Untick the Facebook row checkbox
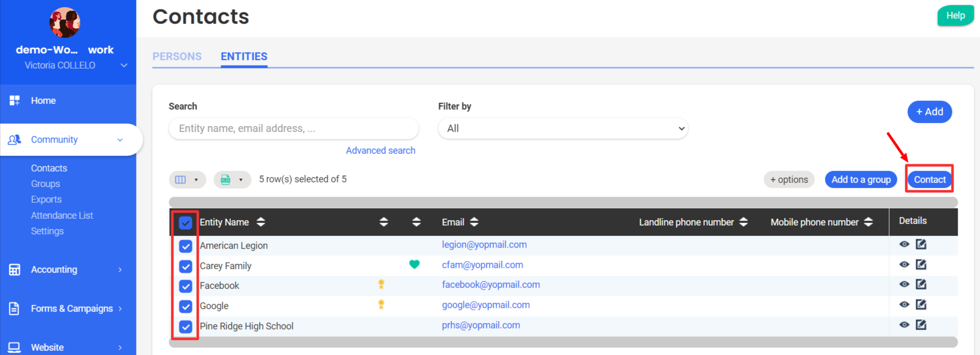980x355 pixels. [185, 286]
